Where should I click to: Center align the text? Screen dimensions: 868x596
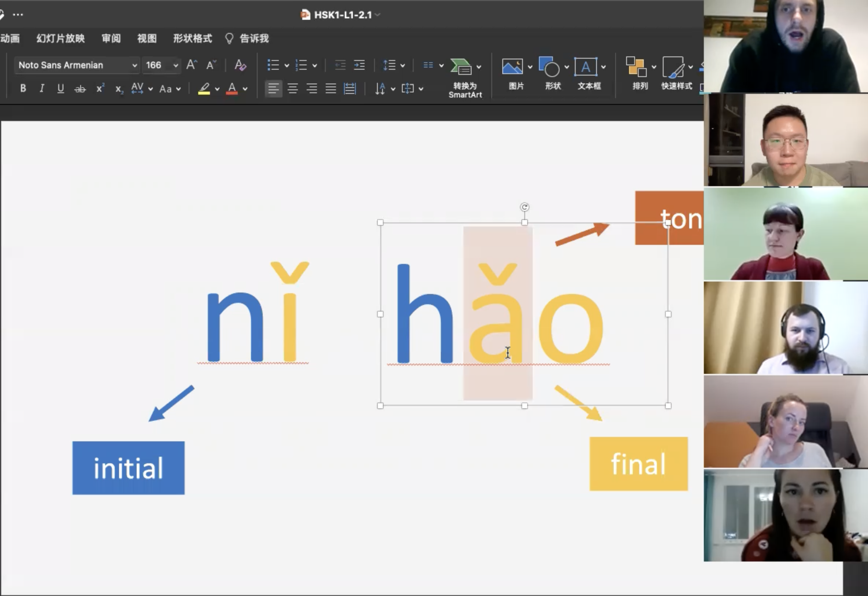coord(292,89)
